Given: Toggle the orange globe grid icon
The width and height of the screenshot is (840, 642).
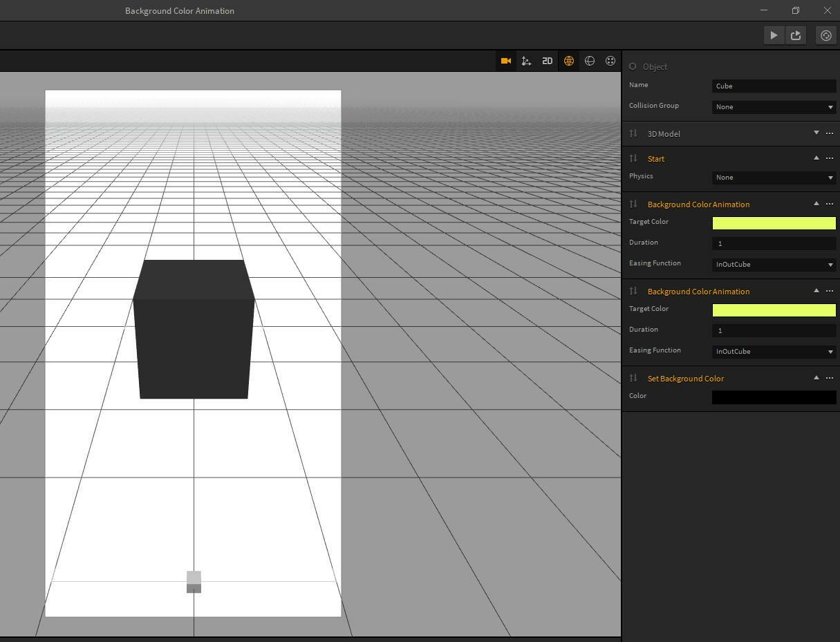Looking at the screenshot, I should (569, 61).
